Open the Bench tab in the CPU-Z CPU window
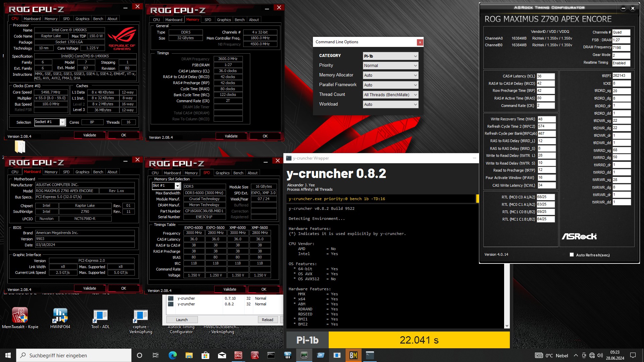 (98, 19)
